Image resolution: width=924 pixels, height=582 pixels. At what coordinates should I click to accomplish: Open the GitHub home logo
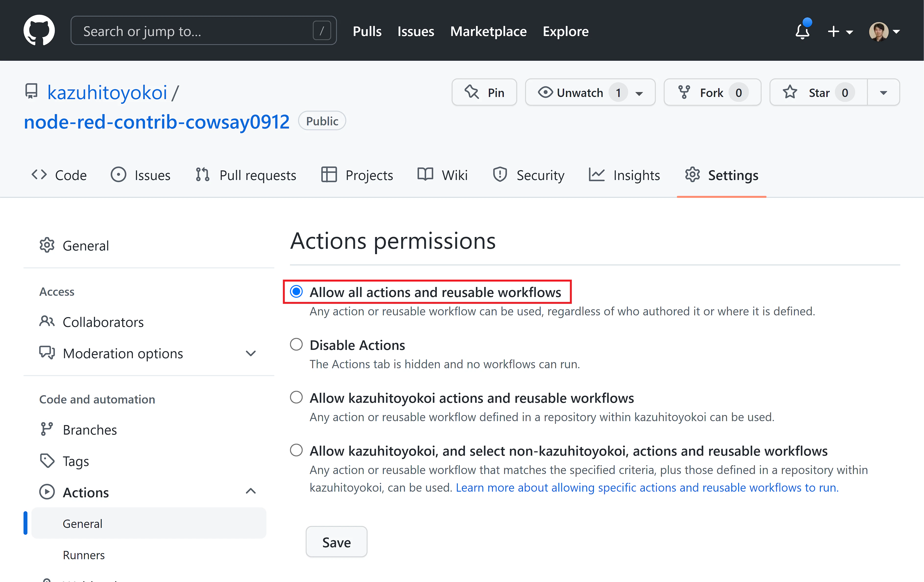pyautogui.click(x=39, y=30)
